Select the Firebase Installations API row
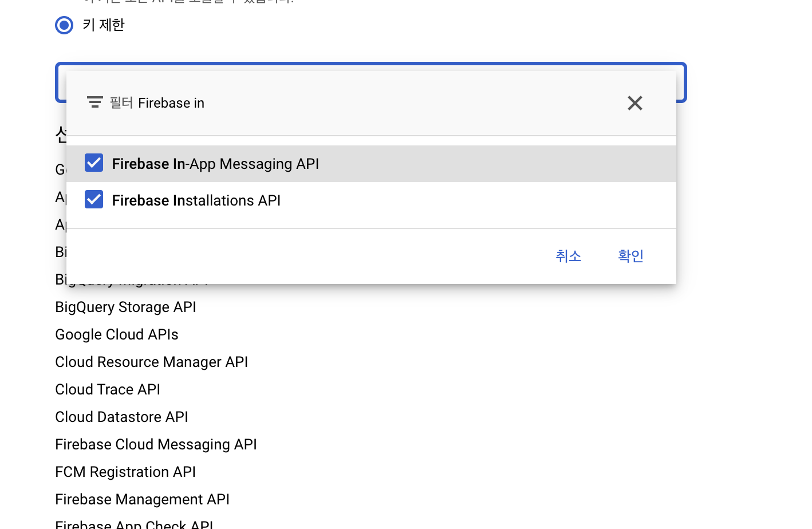Image resolution: width=812 pixels, height=529 pixels. (x=371, y=200)
